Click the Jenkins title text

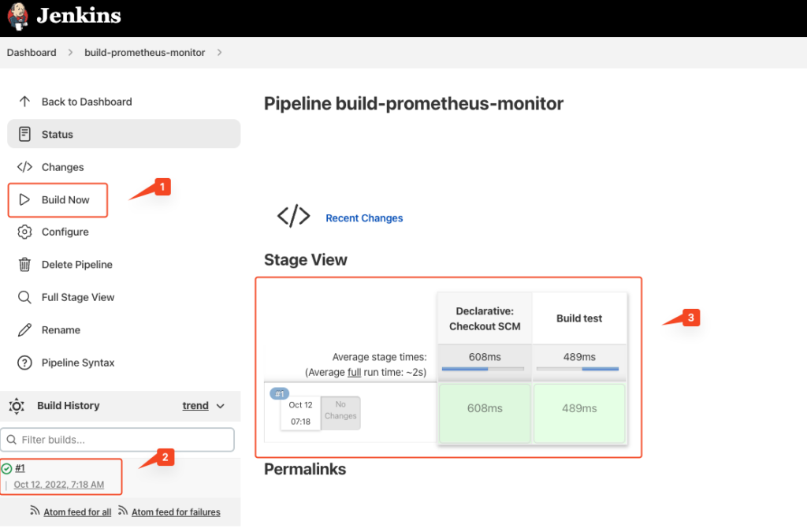point(79,16)
